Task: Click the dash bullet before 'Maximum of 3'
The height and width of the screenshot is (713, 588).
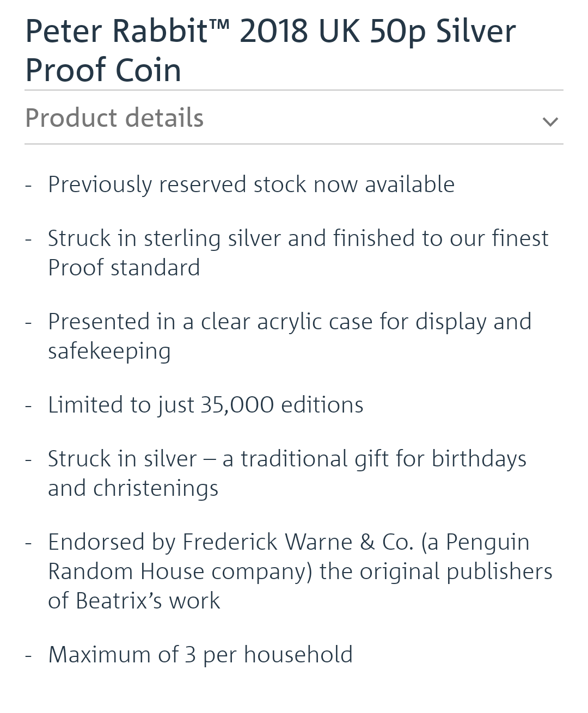Action: (x=29, y=656)
